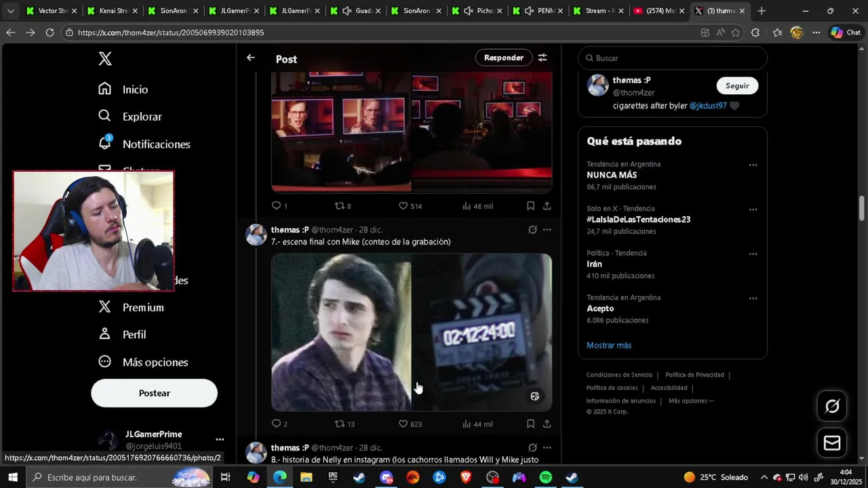This screenshot has height=488, width=868.
Task: Open Mike scene left photo
Action: click(341, 332)
